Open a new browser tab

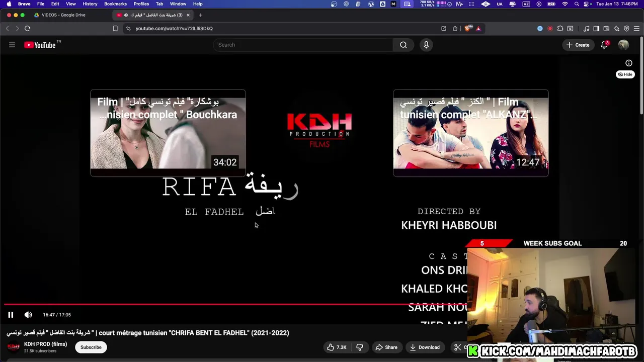pyautogui.click(x=200, y=15)
